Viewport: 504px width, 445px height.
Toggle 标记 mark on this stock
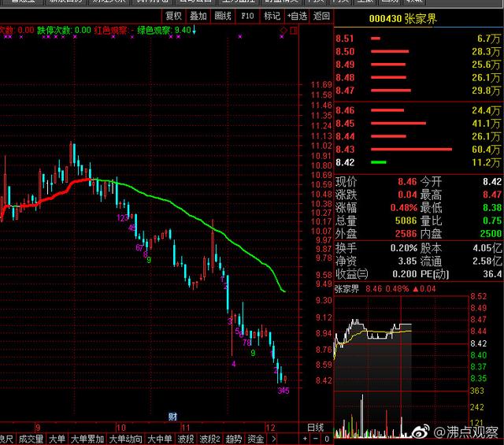click(x=272, y=15)
